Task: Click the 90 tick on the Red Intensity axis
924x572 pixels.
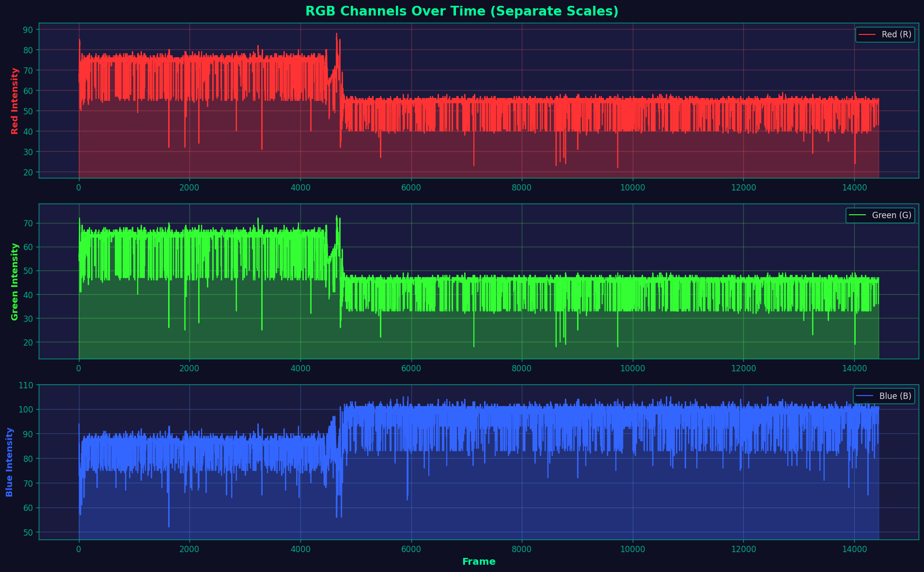Action: coord(28,30)
